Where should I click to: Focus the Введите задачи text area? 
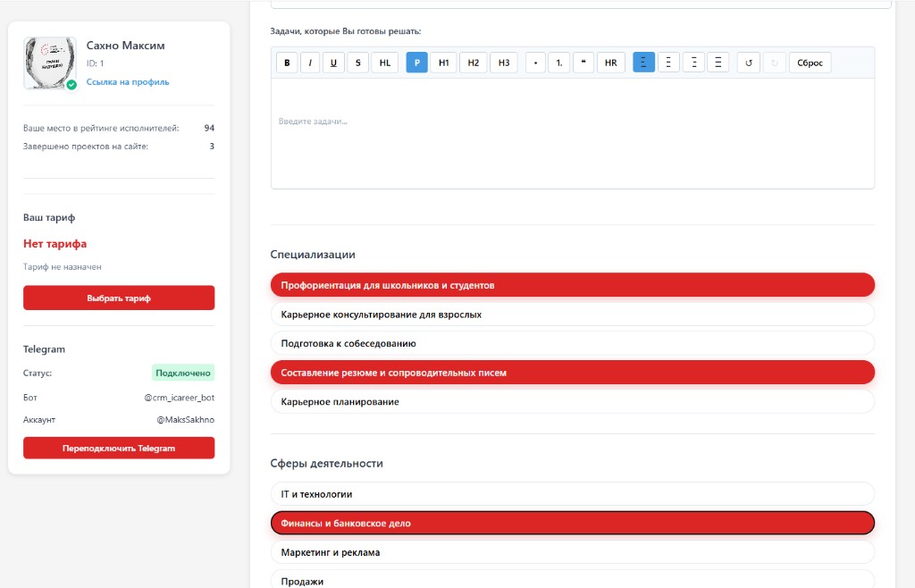coord(573,133)
